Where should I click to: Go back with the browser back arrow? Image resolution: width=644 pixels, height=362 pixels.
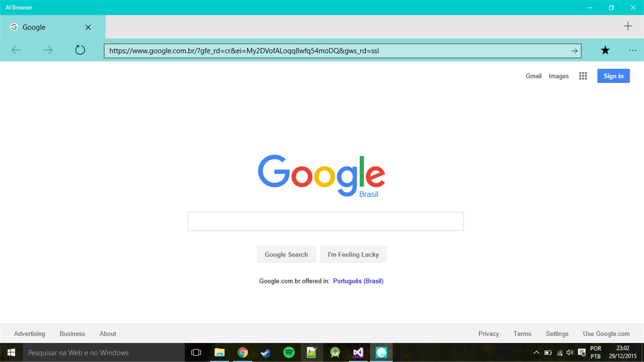16,50
